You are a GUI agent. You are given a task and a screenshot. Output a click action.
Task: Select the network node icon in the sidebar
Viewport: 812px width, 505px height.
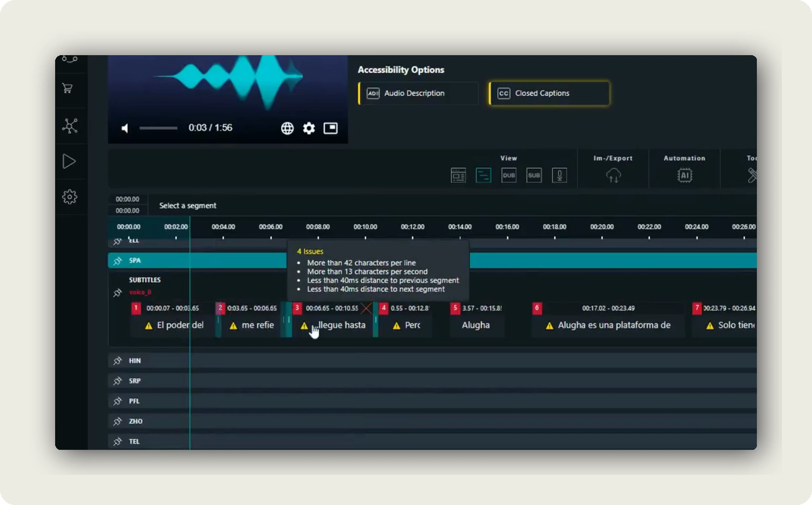point(70,126)
